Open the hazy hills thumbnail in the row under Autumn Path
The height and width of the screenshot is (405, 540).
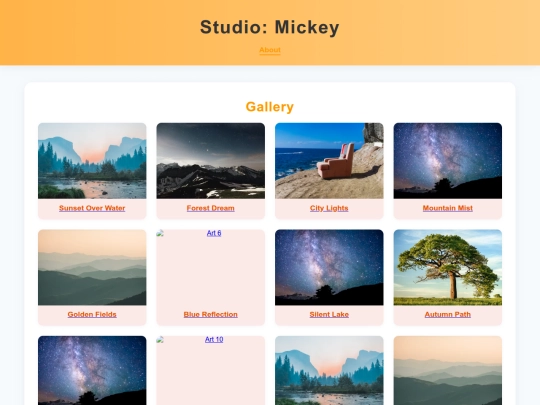(447, 371)
